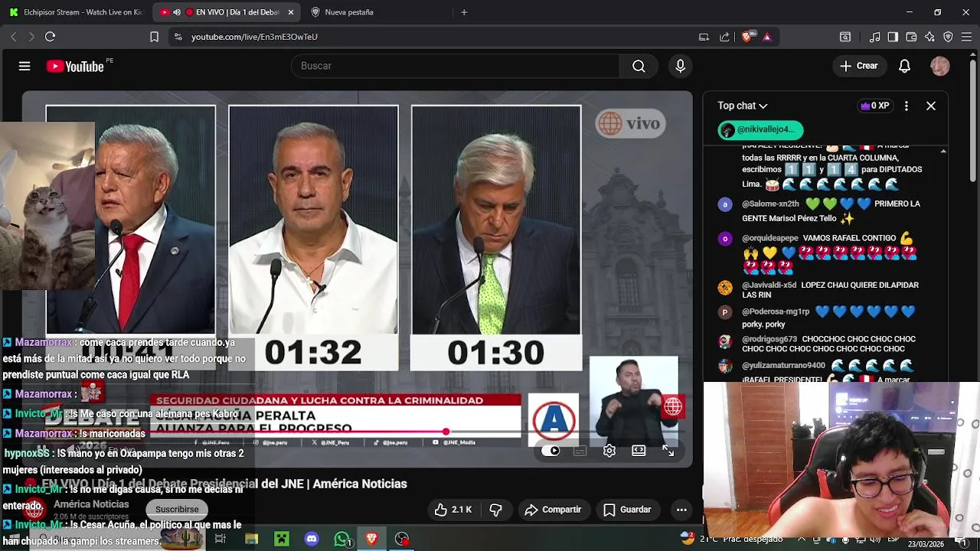The width and height of the screenshot is (980, 551).
Task: Click @Poderosa-mg1rp chat username
Action: pyautogui.click(x=776, y=311)
